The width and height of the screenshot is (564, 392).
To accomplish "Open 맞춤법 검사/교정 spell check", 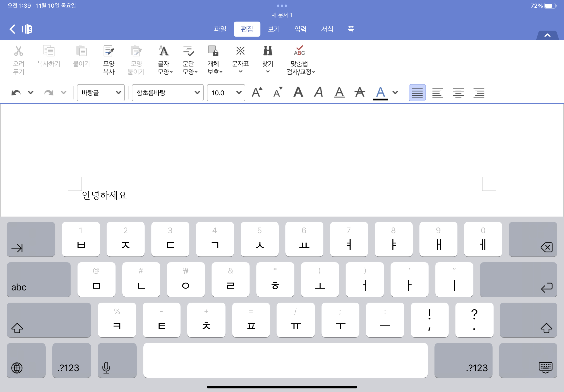I will (x=299, y=51).
